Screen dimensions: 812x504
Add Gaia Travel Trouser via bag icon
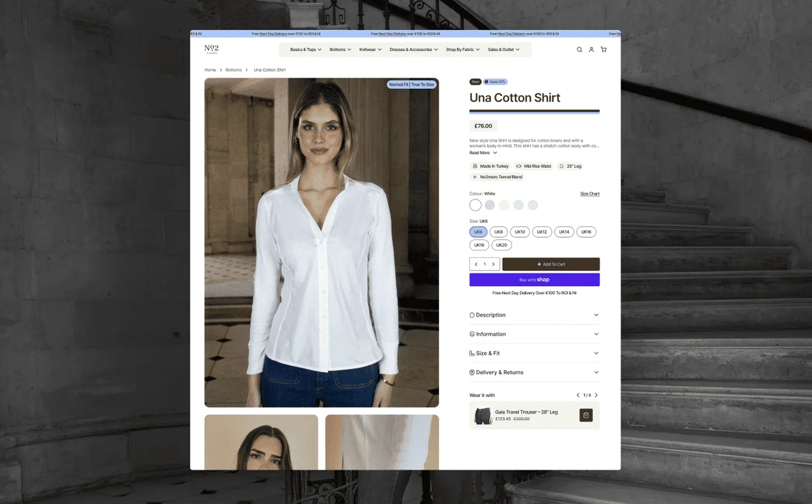tap(586, 415)
